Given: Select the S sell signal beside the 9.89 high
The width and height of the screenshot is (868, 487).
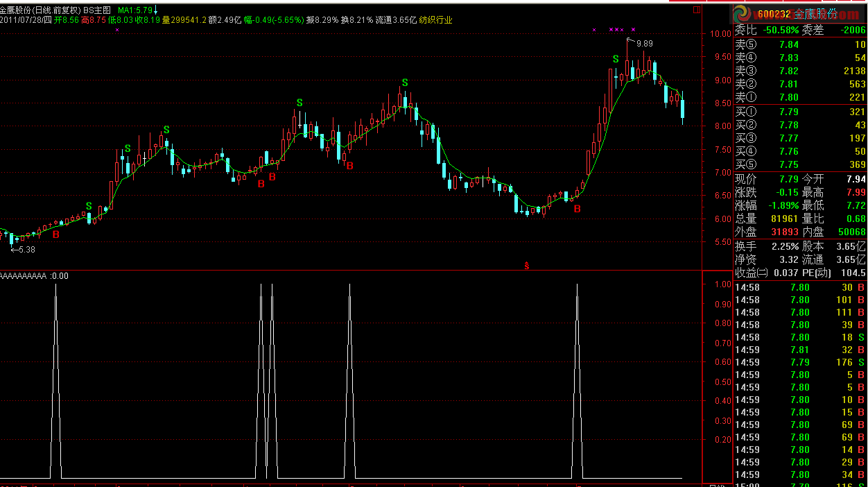Looking at the screenshot, I should [x=615, y=59].
